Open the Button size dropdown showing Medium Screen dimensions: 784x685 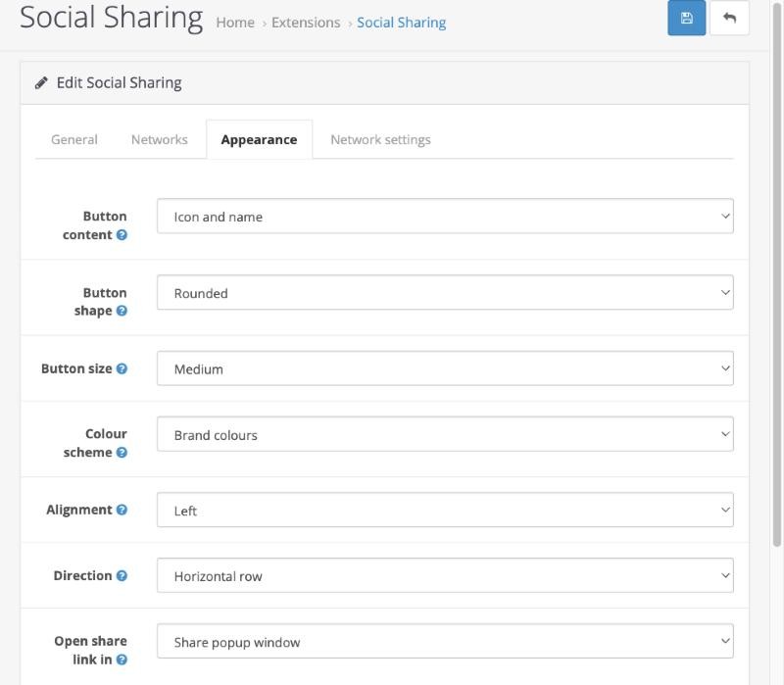[445, 368]
